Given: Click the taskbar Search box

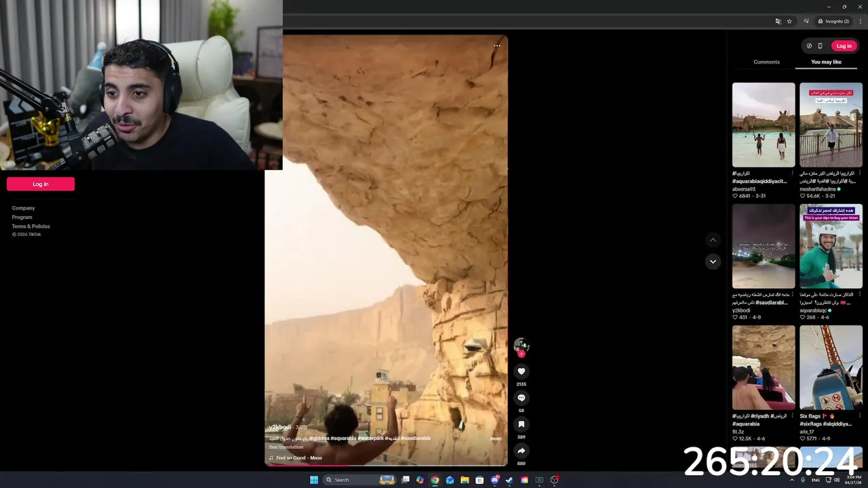Looking at the screenshot, I should 359,480.
